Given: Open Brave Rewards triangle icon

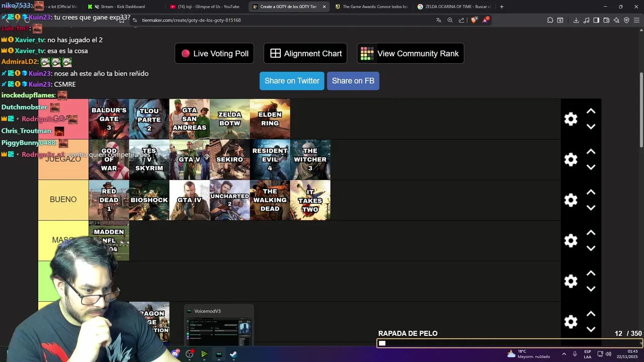Looking at the screenshot, I should [486, 20].
